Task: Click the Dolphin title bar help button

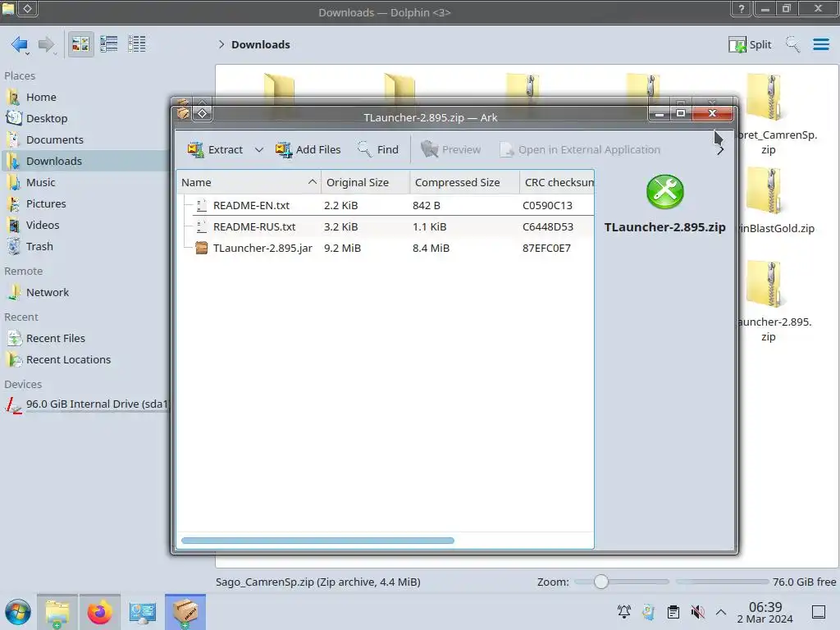Action: (742, 8)
